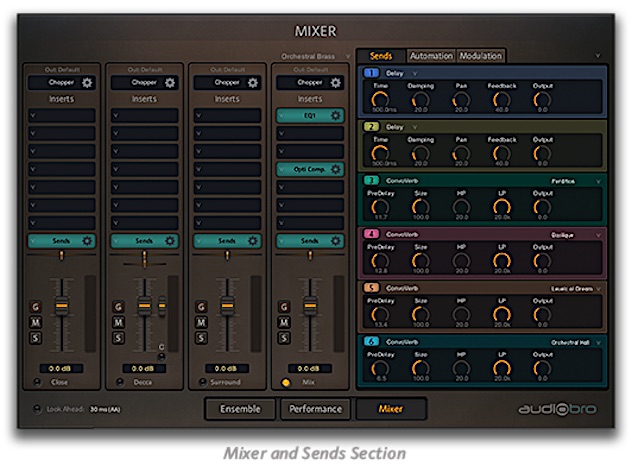Click send slot number 6 badge
The image size is (632, 472).
(x=371, y=341)
